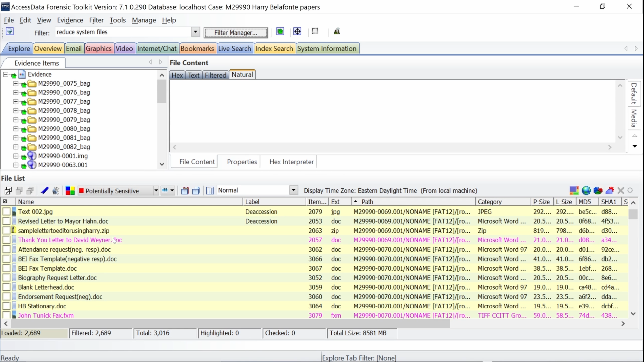Check the box for Attendance request(neg. resp).doc

(6, 249)
